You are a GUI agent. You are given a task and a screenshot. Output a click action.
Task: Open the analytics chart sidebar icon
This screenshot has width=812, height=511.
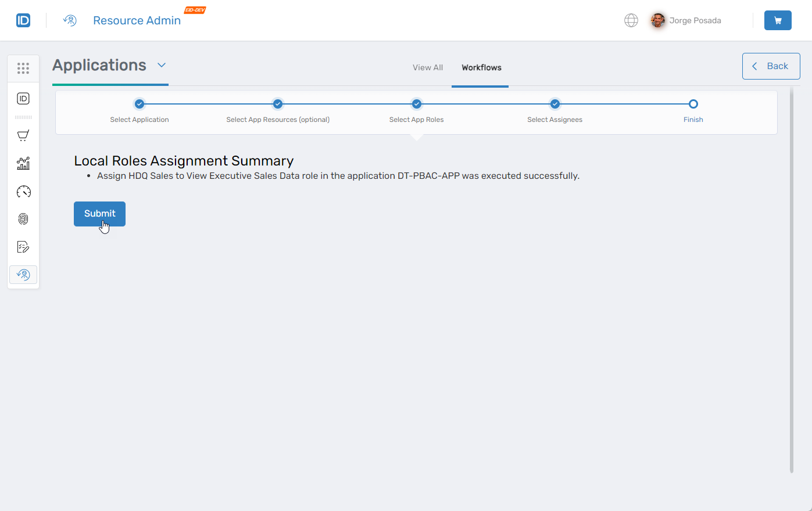tap(23, 163)
